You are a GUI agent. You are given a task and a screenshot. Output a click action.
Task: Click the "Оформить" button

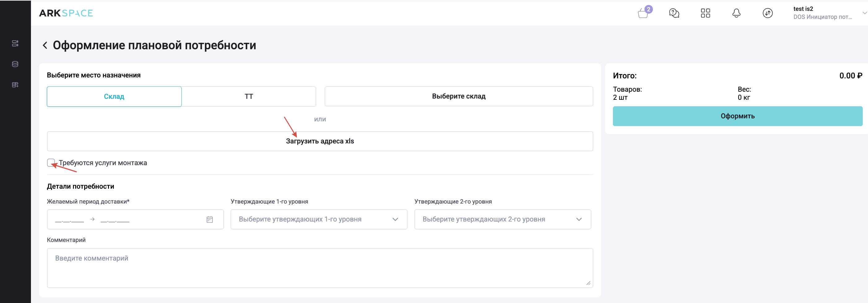737,116
